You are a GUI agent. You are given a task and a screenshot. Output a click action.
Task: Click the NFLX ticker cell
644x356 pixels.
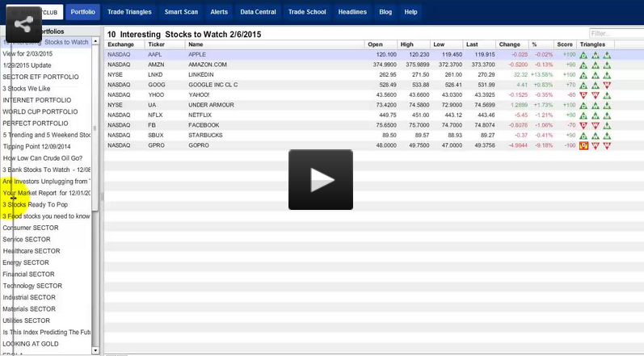(x=155, y=115)
